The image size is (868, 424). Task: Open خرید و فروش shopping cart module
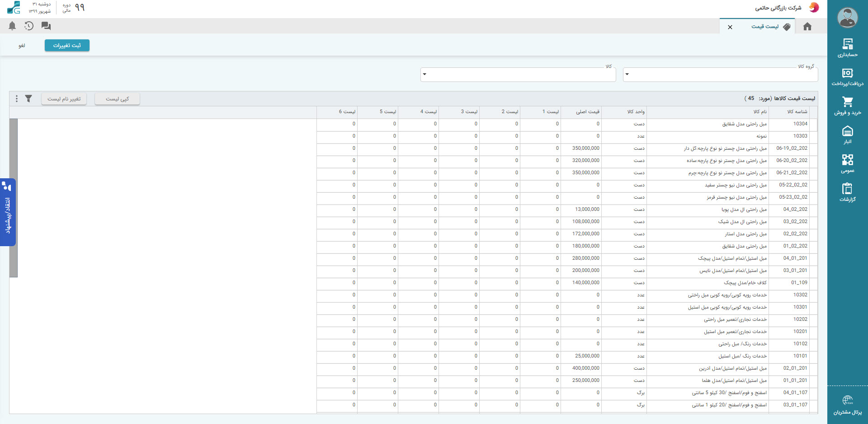[848, 106]
